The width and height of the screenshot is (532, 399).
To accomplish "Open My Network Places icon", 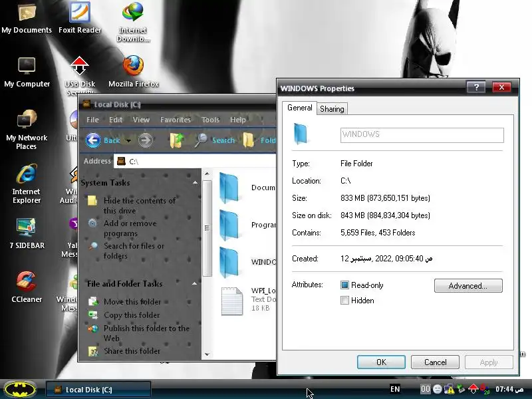I will coord(27,130).
